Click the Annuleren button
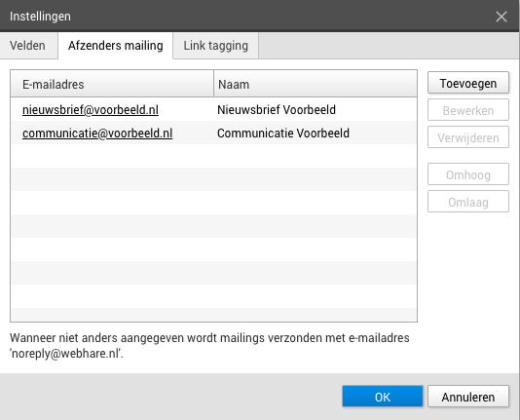 (x=468, y=396)
